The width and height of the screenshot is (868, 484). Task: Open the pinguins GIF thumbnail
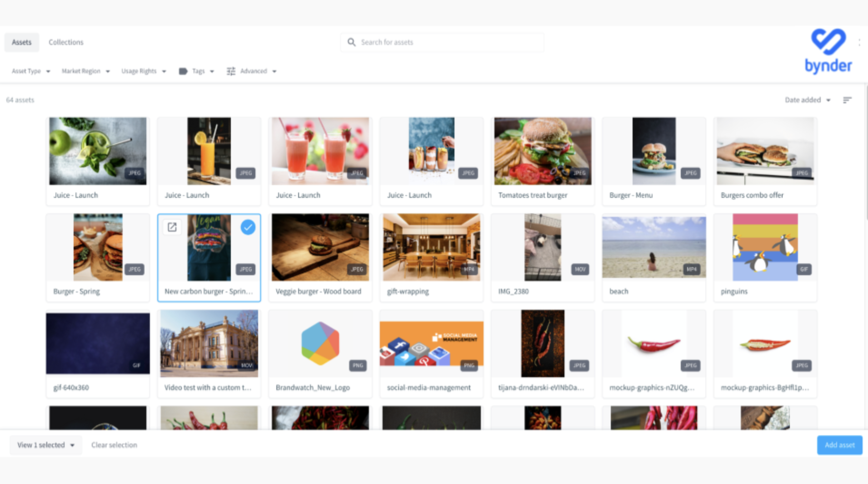[x=765, y=247]
